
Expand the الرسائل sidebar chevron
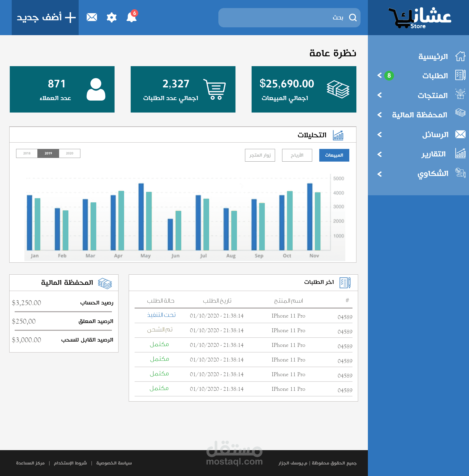click(380, 135)
